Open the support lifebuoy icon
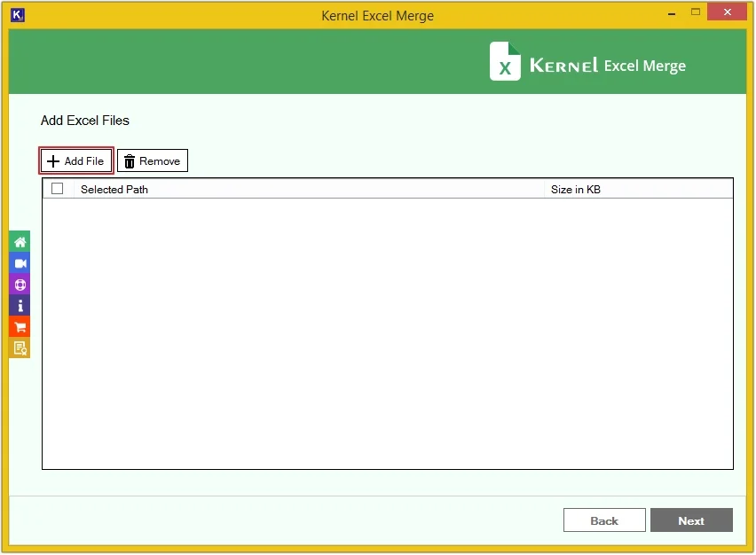Viewport: 756px width, 555px height. [20, 285]
